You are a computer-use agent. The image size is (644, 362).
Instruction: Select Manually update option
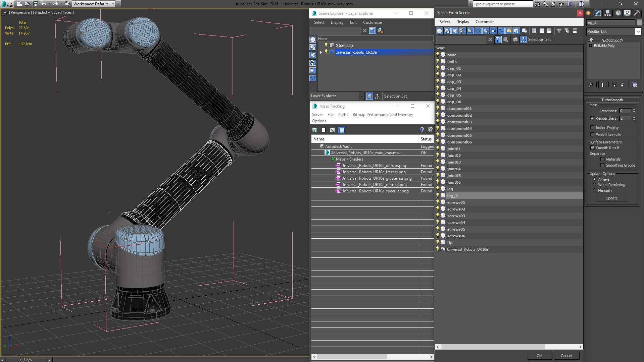595,190
